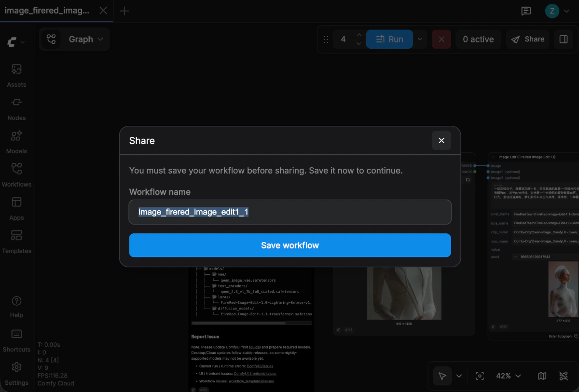This screenshot has width=579, height=392.
Task: Toggle link visibility in the canvas
Action: [x=563, y=376]
